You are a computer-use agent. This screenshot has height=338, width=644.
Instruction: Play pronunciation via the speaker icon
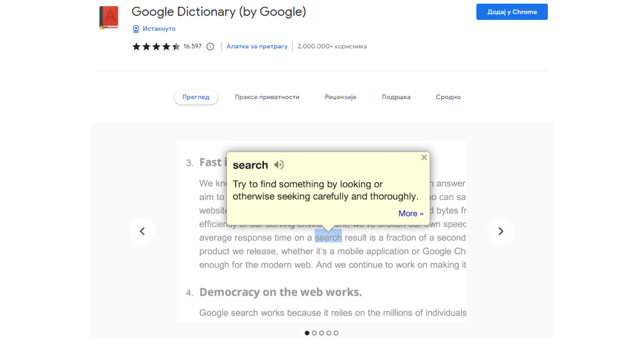pos(279,165)
